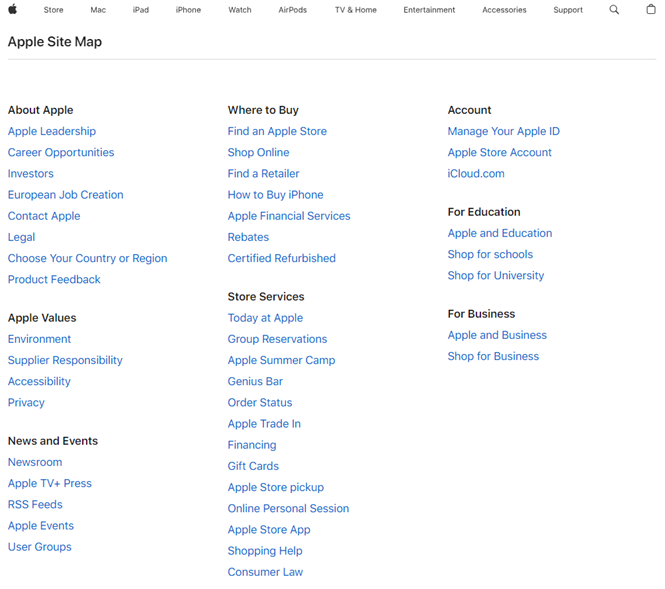Select Shop for Business link
Screen dimensions: 665x589
(x=493, y=356)
